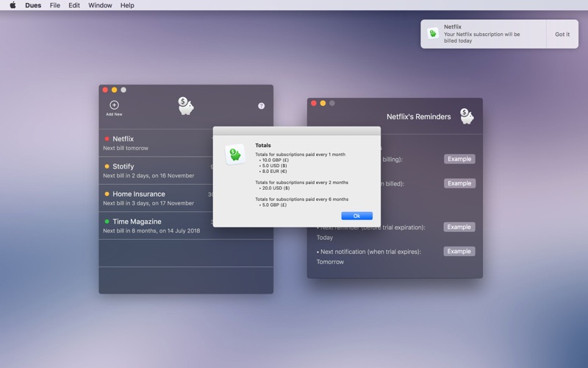This screenshot has height=368, width=588.
Task: Click 'Totals for subscriptions paid every 2 months'
Action: click(x=301, y=183)
